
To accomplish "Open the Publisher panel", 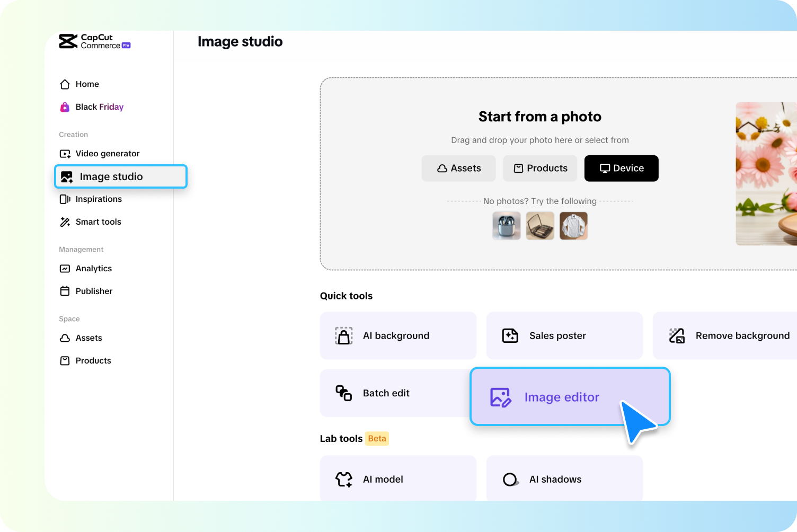I will 94,291.
